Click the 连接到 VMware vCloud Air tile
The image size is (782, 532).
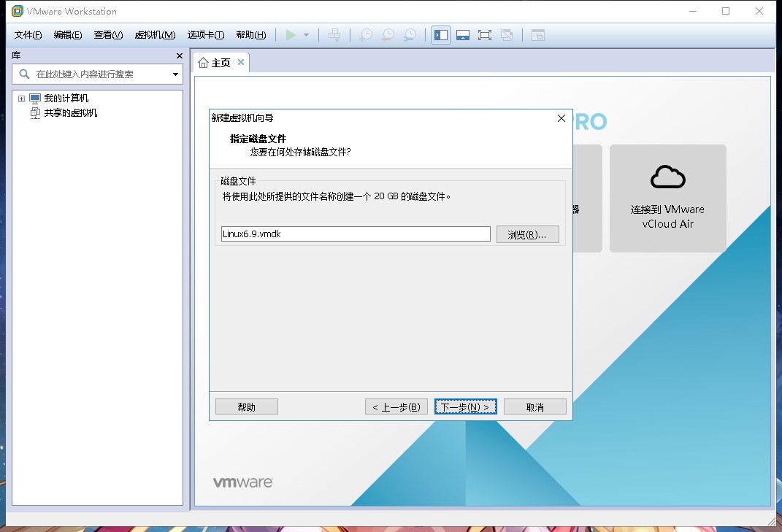(668, 198)
